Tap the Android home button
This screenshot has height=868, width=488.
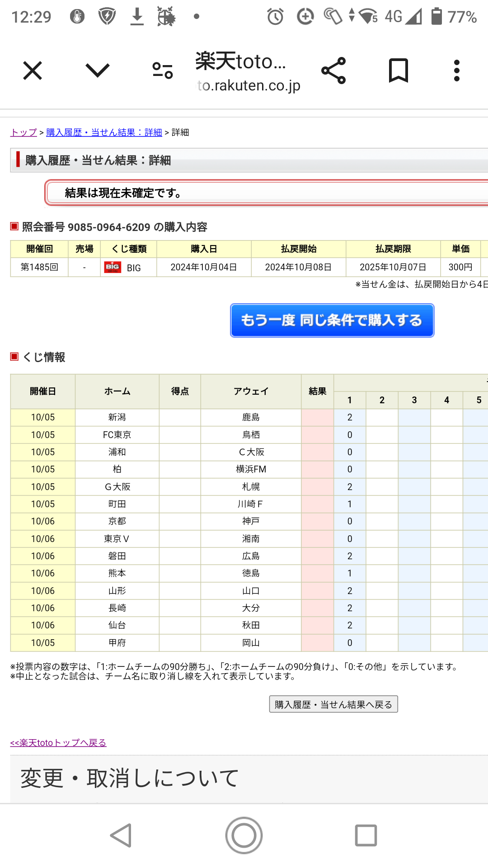[x=244, y=835]
